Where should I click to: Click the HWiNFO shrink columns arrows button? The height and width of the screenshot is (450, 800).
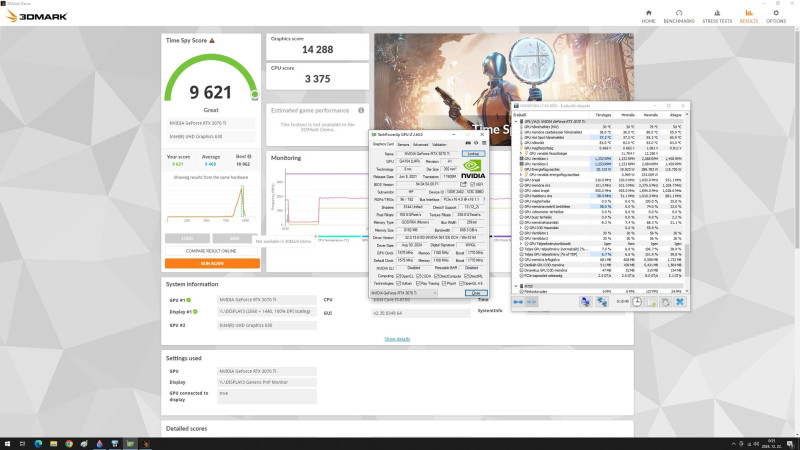coord(531,302)
